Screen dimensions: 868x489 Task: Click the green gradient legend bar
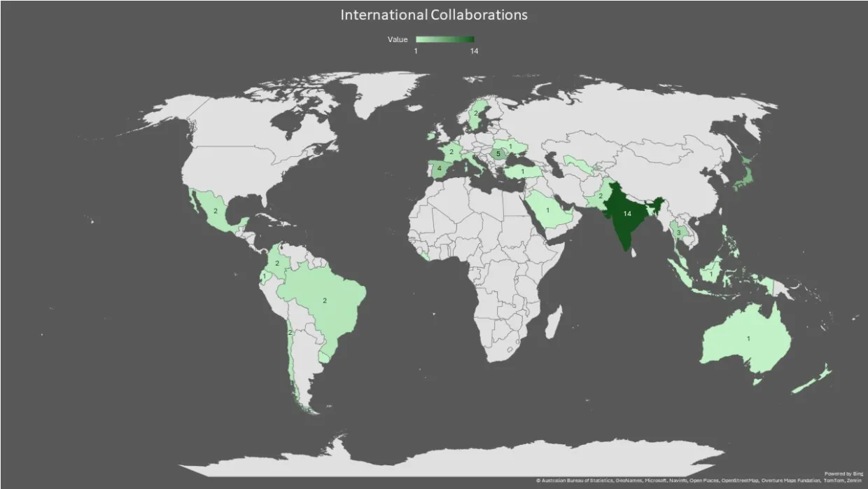pos(444,39)
